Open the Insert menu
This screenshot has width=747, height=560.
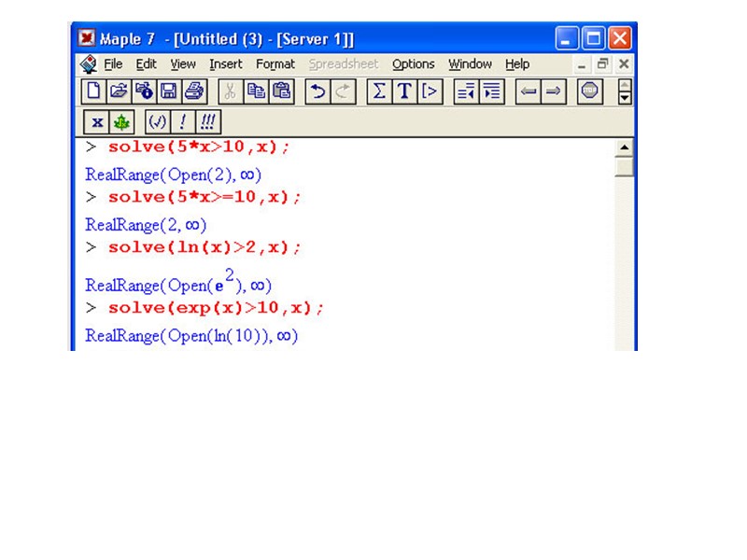(x=226, y=63)
